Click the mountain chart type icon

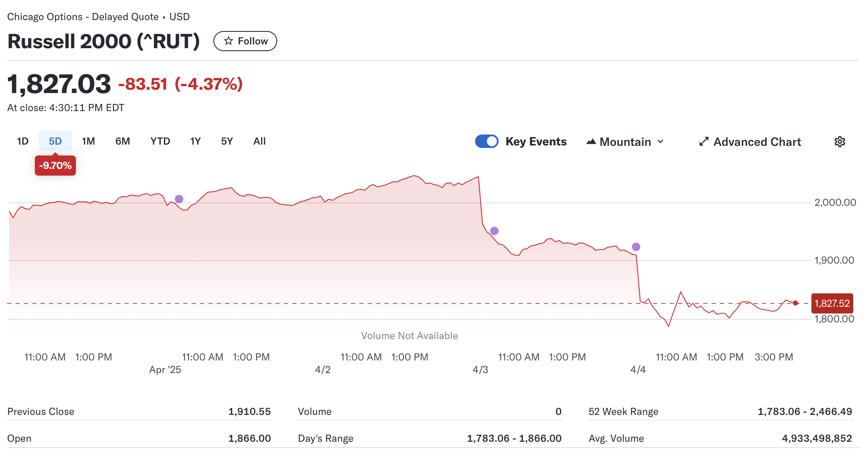591,142
